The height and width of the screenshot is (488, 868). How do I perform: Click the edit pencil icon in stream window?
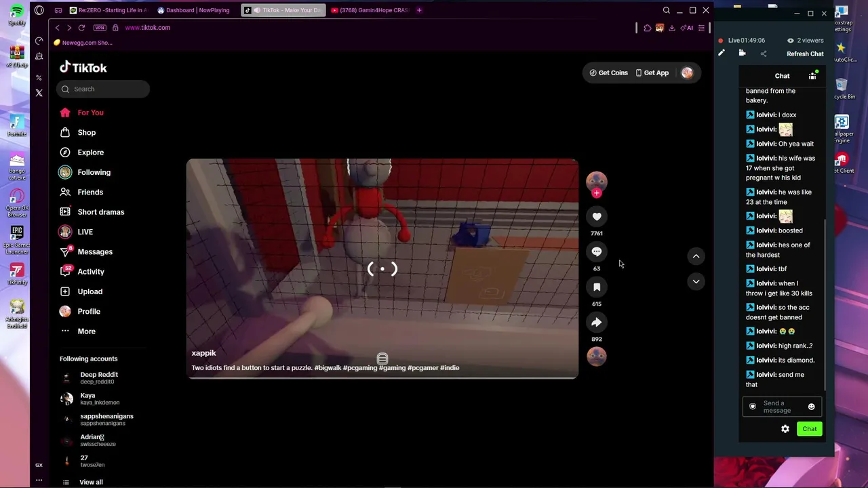(722, 54)
